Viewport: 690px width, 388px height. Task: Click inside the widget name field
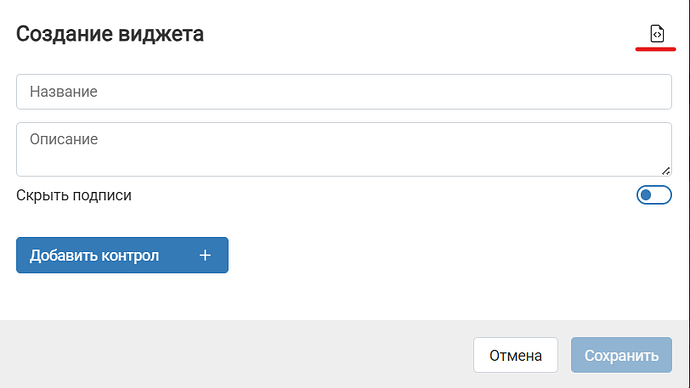tap(344, 92)
